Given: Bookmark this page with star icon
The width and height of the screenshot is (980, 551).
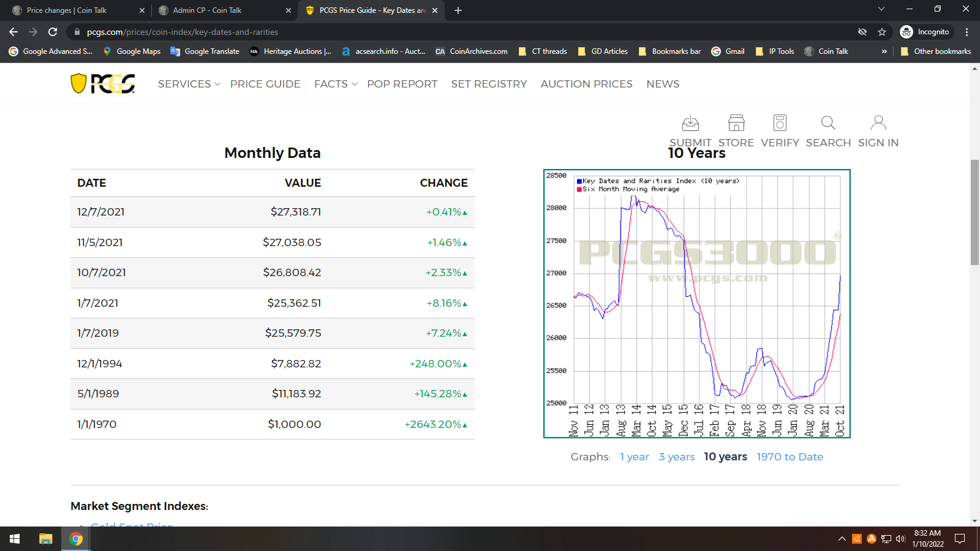Looking at the screenshot, I should [882, 32].
